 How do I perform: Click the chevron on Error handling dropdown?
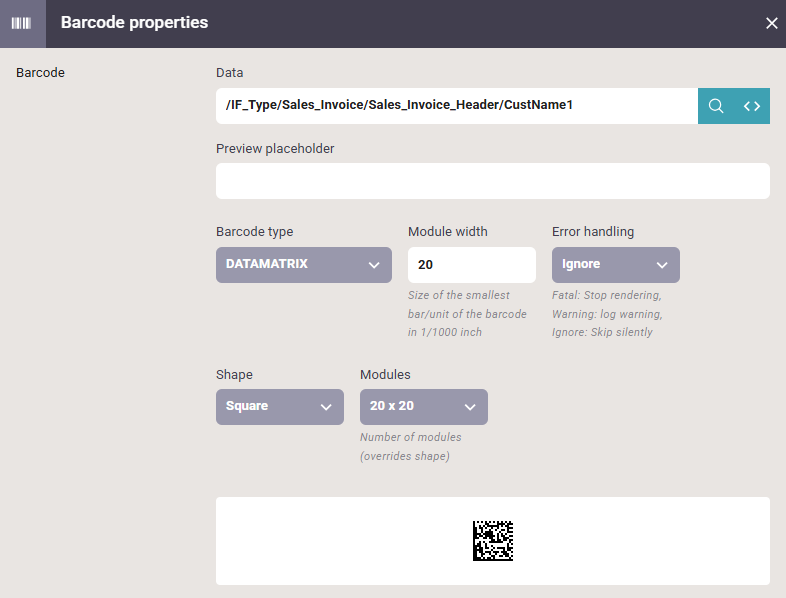tap(662, 265)
